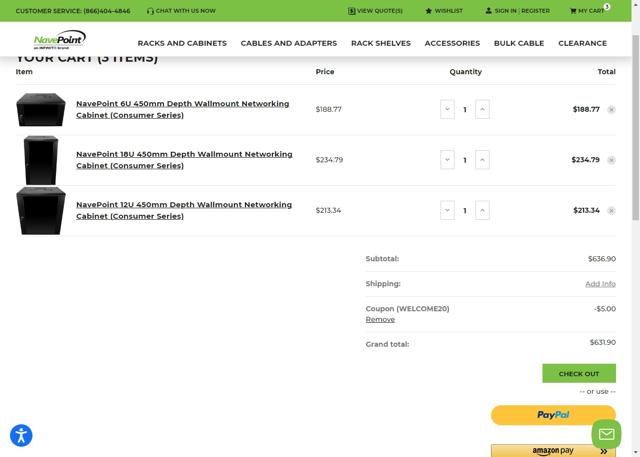Click the Sign In link
The width and height of the screenshot is (640, 457).
click(506, 11)
